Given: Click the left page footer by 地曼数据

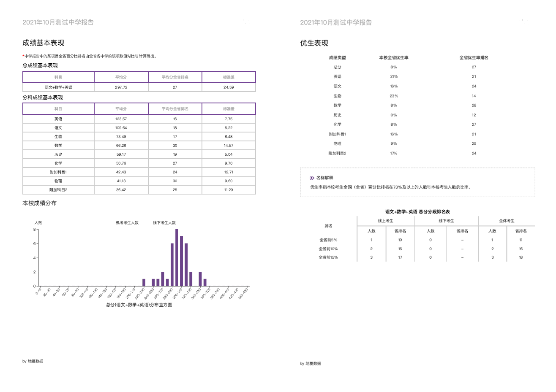Looking at the screenshot, I should pos(33,361).
